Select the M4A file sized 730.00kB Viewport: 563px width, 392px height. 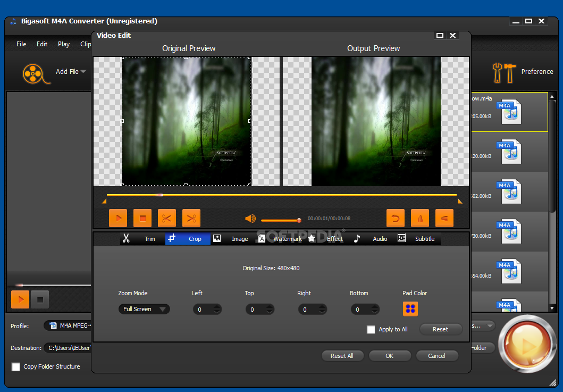tap(510, 232)
